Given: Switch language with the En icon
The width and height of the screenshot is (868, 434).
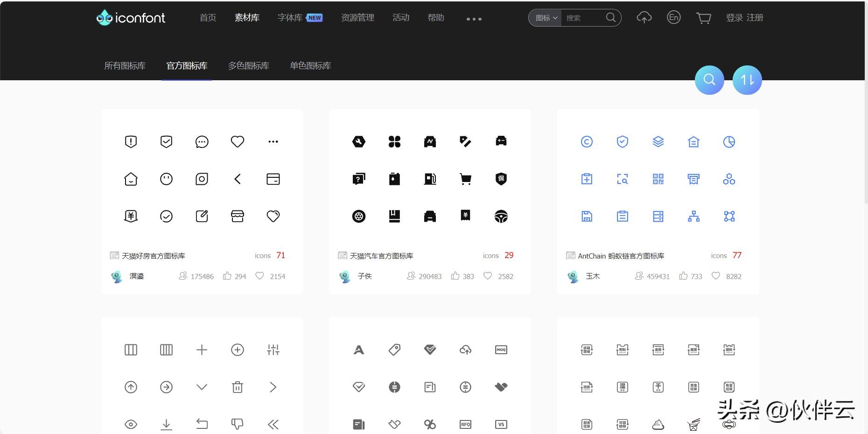Looking at the screenshot, I should tap(673, 18).
